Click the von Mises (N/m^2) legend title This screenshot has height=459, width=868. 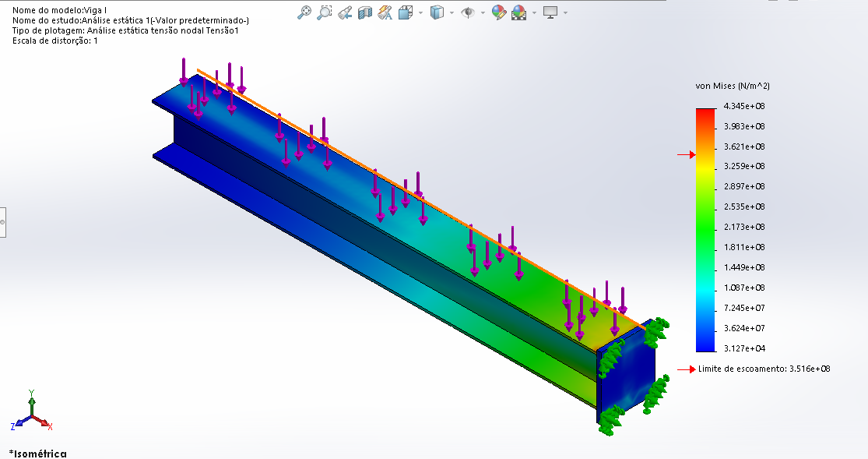732,86
